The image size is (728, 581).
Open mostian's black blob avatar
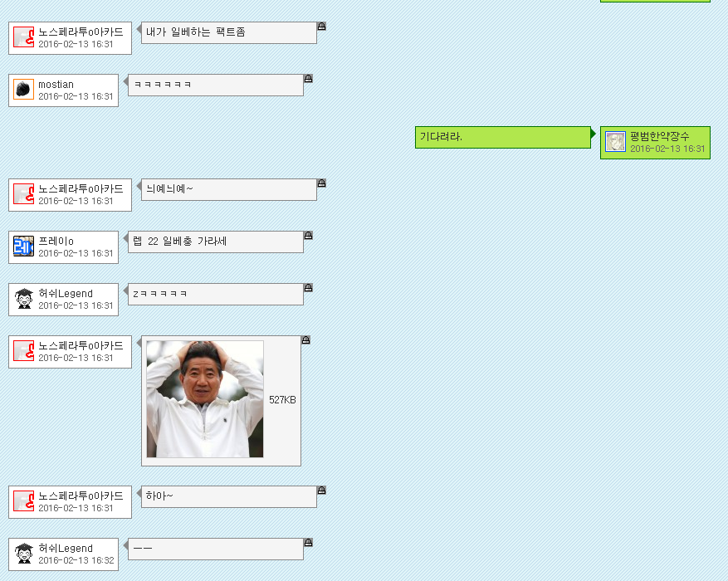pyautogui.click(x=24, y=90)
